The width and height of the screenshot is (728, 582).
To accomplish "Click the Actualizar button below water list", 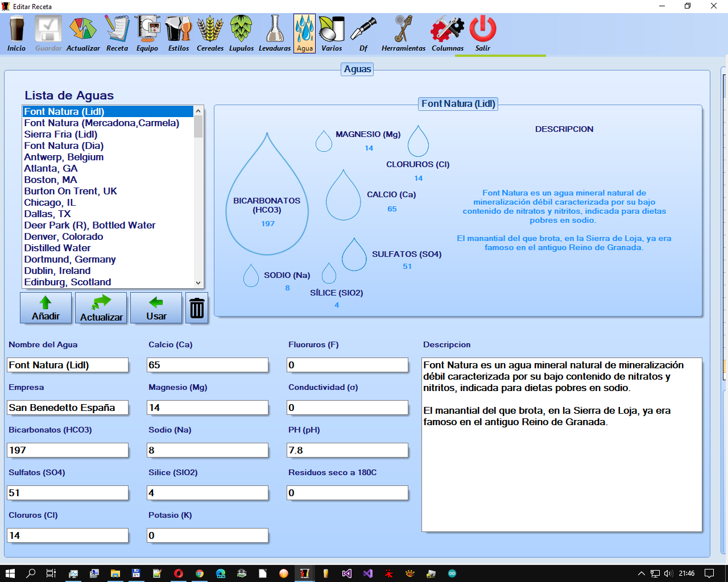I will coord(101,308).
